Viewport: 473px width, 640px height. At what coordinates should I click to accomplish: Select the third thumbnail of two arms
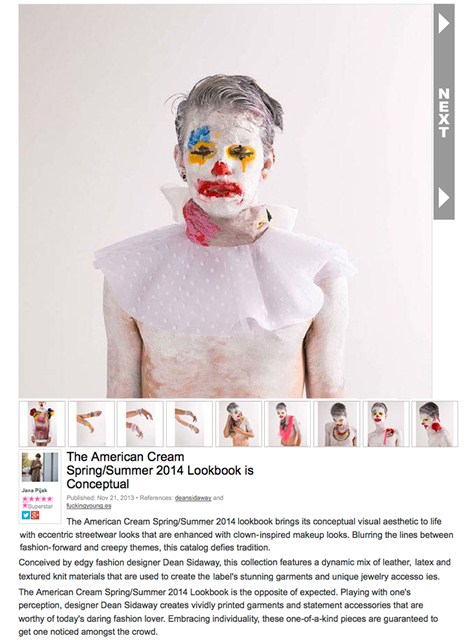point(140,424)
